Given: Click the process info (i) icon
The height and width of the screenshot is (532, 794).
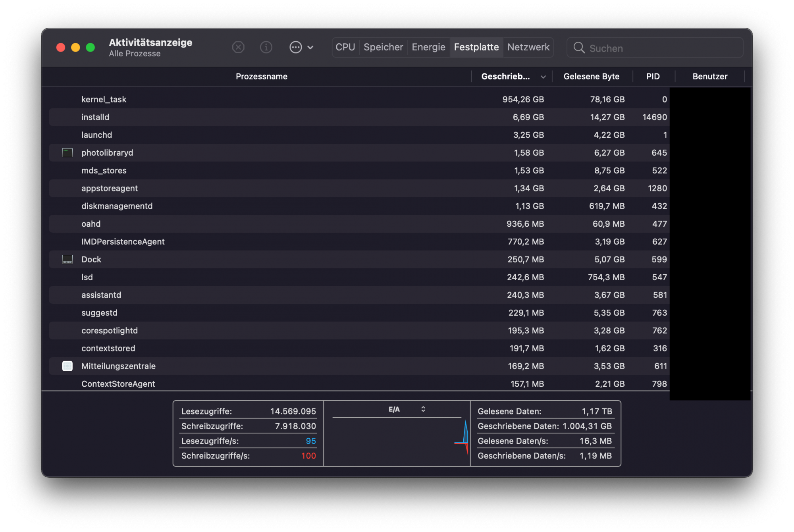Looking at the screenshot, I should (x=266, y=47).
